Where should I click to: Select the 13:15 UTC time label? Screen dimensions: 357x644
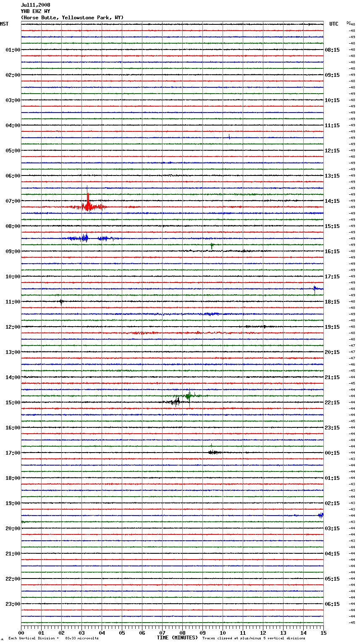332,176
